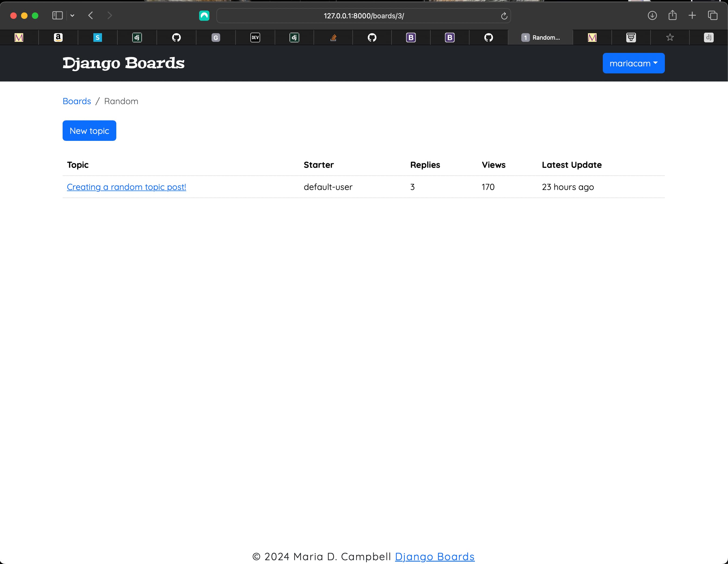Click the views count 170
This screenshot has width=728, height=564.
click(x=488, y=187)
